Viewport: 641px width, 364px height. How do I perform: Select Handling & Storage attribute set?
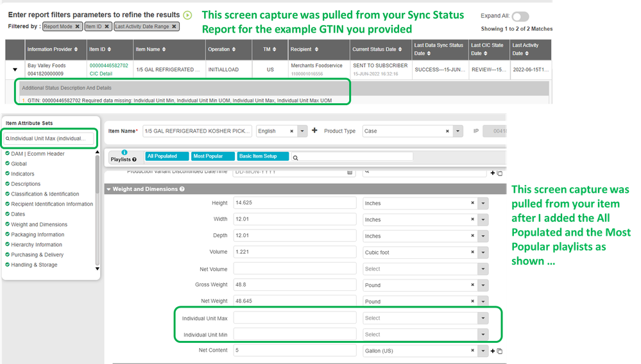34,265
